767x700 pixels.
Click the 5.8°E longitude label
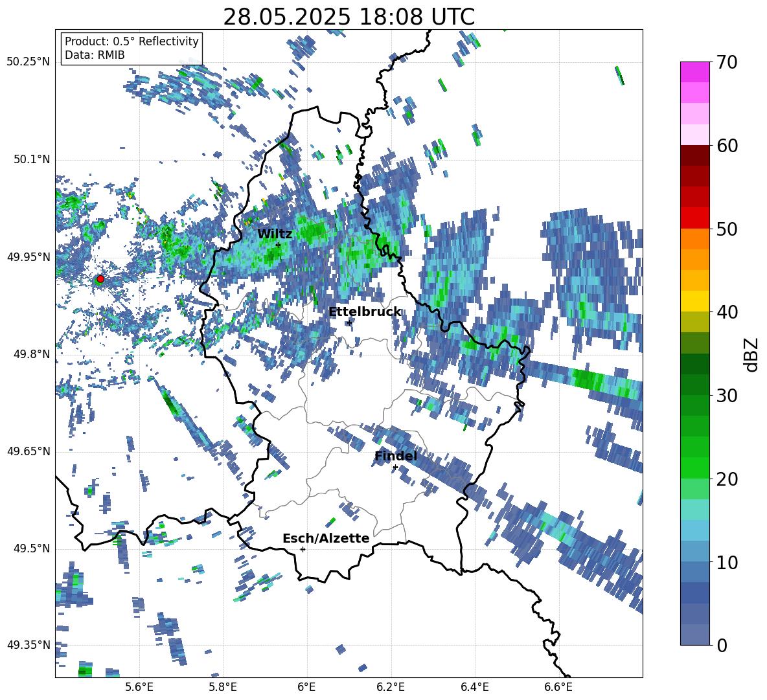pyautogui.click(x=223, y=687)
